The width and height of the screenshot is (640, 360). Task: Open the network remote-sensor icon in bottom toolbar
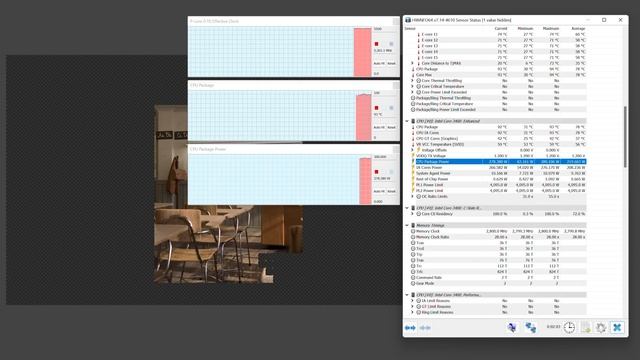click(530, 327)
